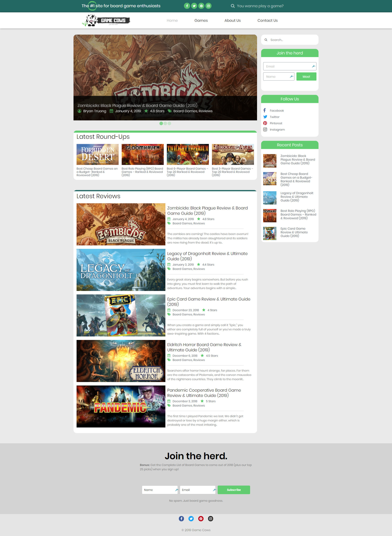Click Instagram icon in Follow Us widget
This screenshot has height=536, width=392.
click(x=265, y=129)
